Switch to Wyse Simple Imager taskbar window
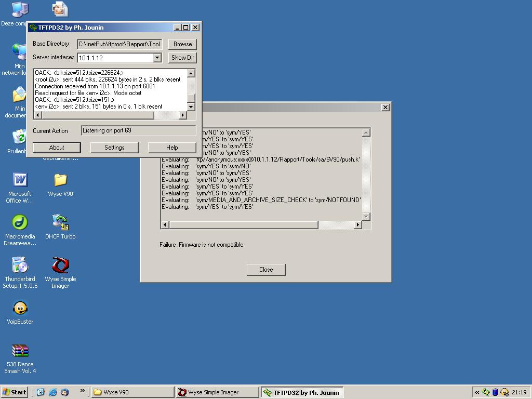 point(218,392)
